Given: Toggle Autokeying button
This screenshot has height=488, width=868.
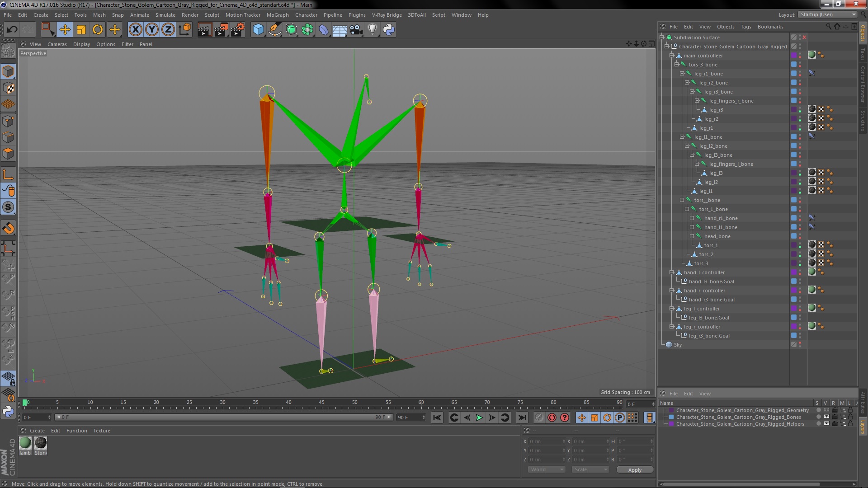Looking at the screenshot, I should (x=552, y=418).
